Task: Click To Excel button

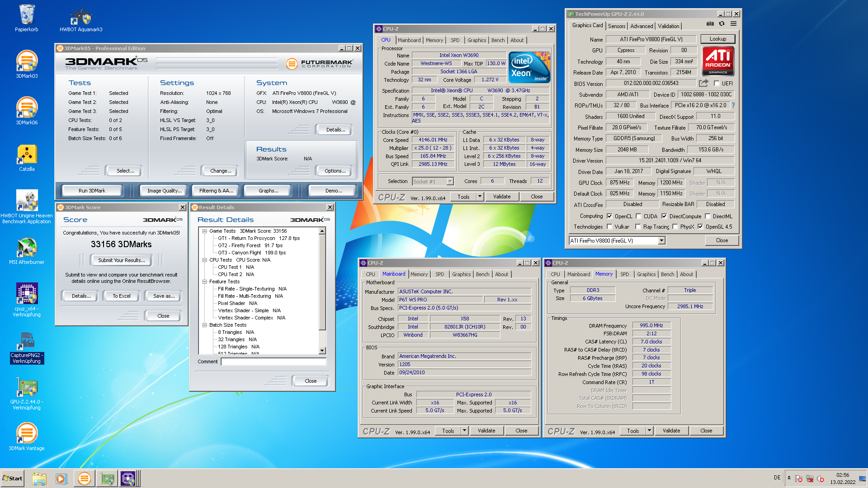Action: click(121, 296)
